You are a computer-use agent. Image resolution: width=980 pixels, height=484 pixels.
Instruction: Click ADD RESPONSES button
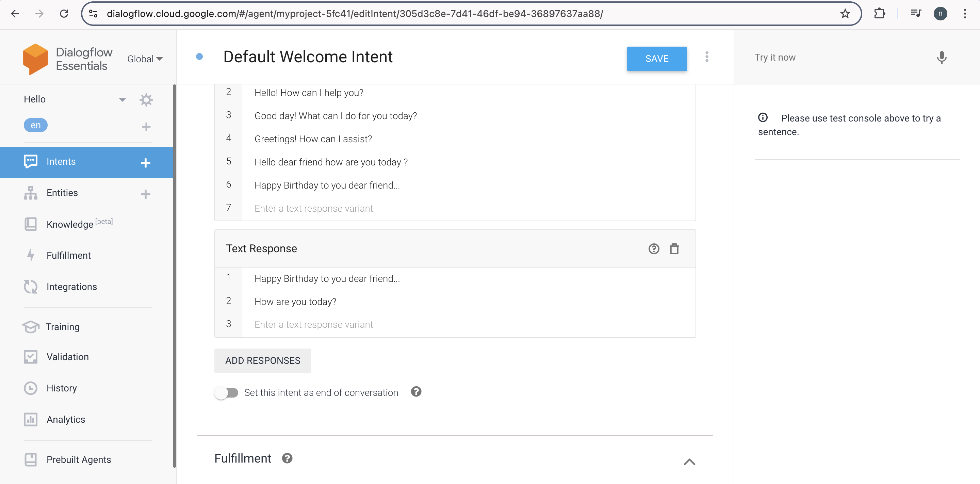[x=262, y=360]
